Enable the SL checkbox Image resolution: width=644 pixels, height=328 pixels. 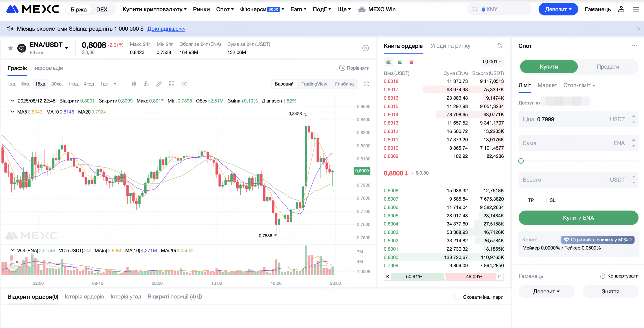543,200
